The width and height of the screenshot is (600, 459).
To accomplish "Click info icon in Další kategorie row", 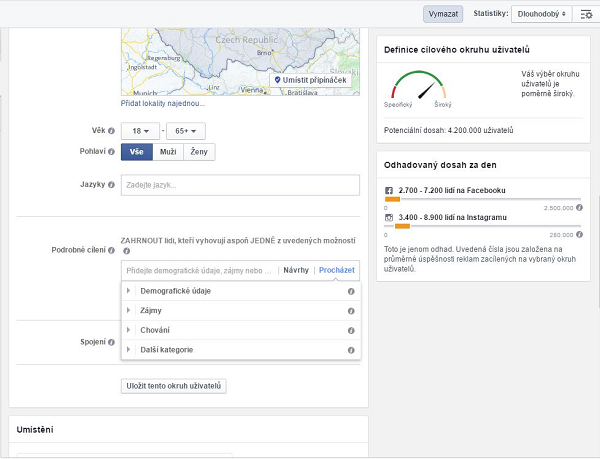I will [351, 350].
